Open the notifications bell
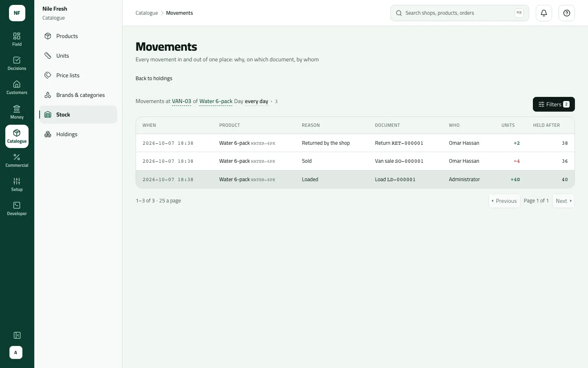Screen dimensions: 588x368 [544, 13]
